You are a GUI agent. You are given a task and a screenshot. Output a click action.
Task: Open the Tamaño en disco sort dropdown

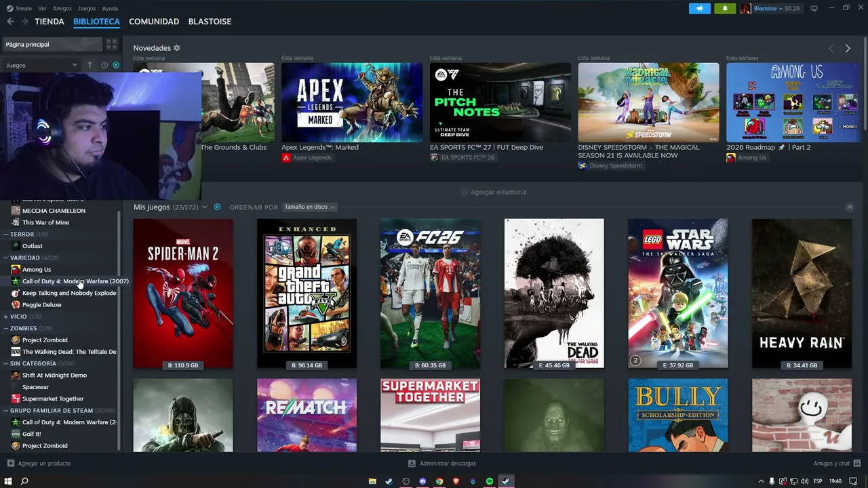(309, 207)
